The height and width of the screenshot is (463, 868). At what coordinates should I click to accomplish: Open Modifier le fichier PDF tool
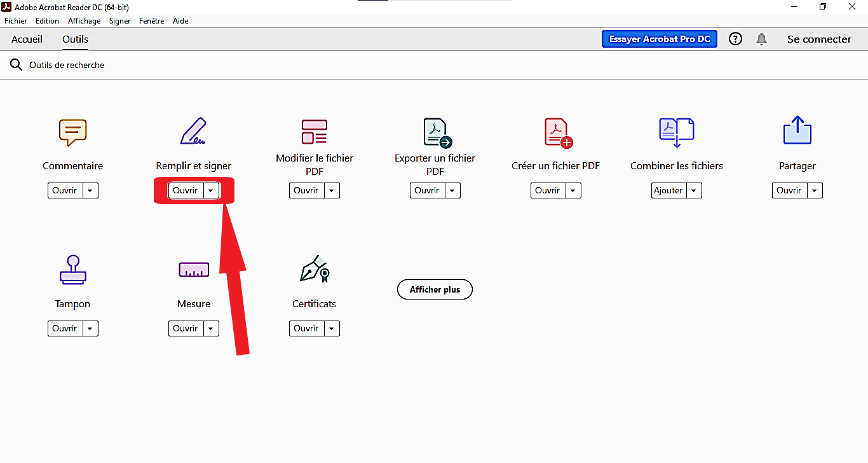coord(306,190)
